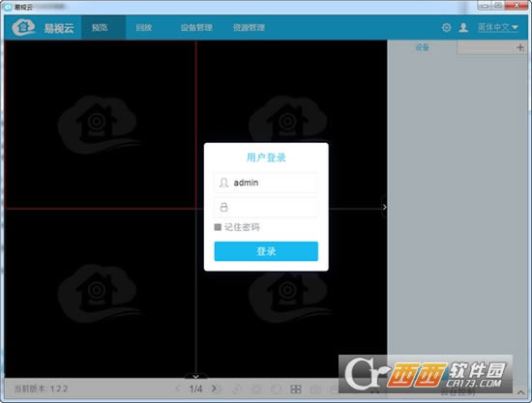The width and height of the screenshot is (532, 403).
Task: Click the user silhouette icon in username field
Action: tap(223, 183)
